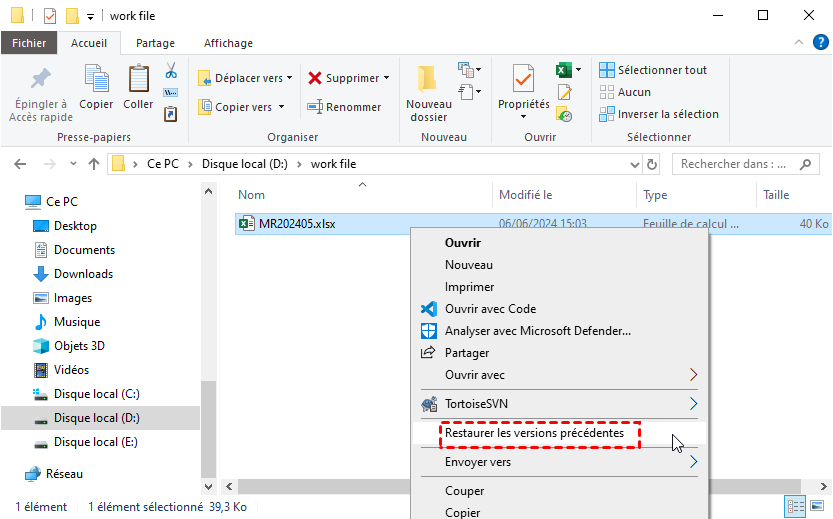Viewport: 833px width, 519px height.
Task: Click the Rechercher dans search field
Action: coord(746,164)
